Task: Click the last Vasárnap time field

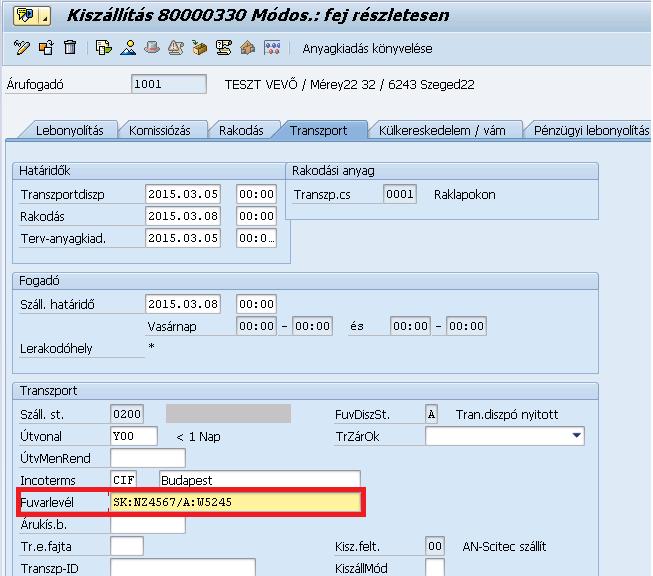Action: click(x=466, y=326)
